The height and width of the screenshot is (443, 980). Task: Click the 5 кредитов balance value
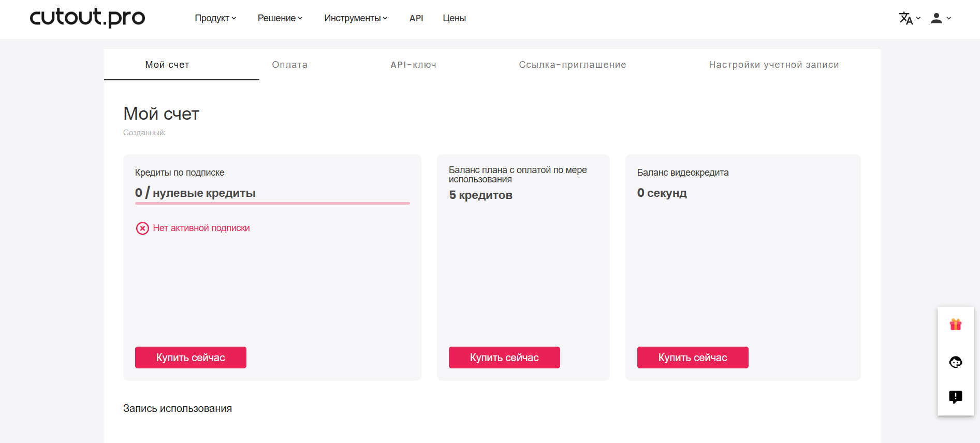tap(480, 195)
